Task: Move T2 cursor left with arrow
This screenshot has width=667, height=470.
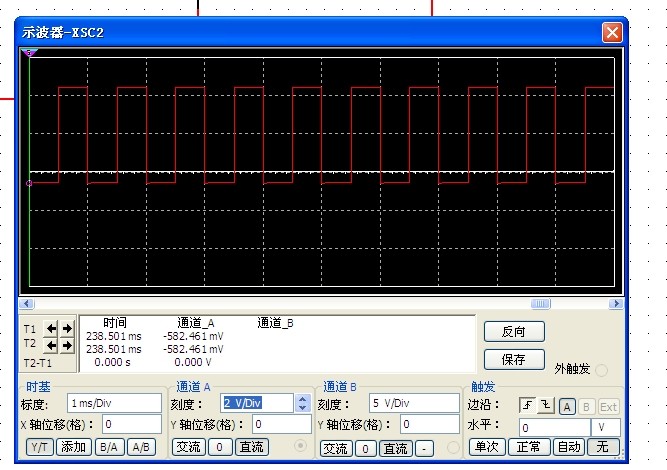Action: [52, 345]
